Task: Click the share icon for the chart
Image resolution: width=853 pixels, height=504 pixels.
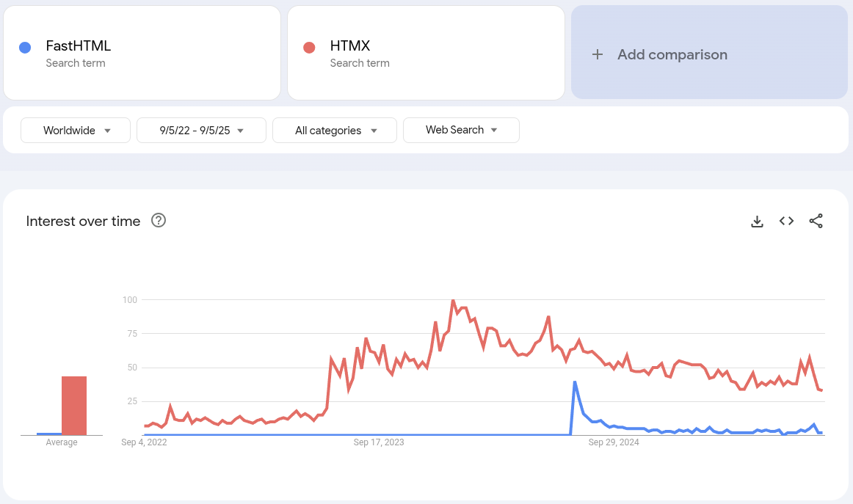Action: click(816, 221)
